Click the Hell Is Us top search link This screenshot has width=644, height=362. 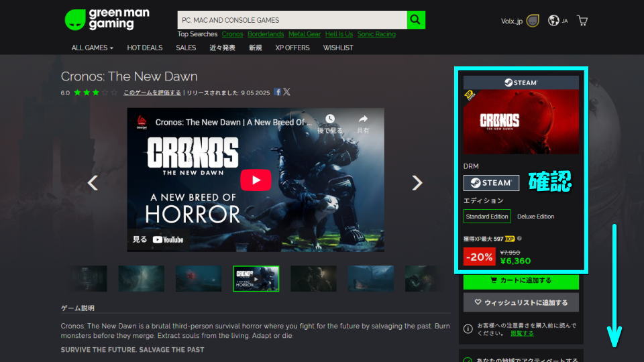339,34
